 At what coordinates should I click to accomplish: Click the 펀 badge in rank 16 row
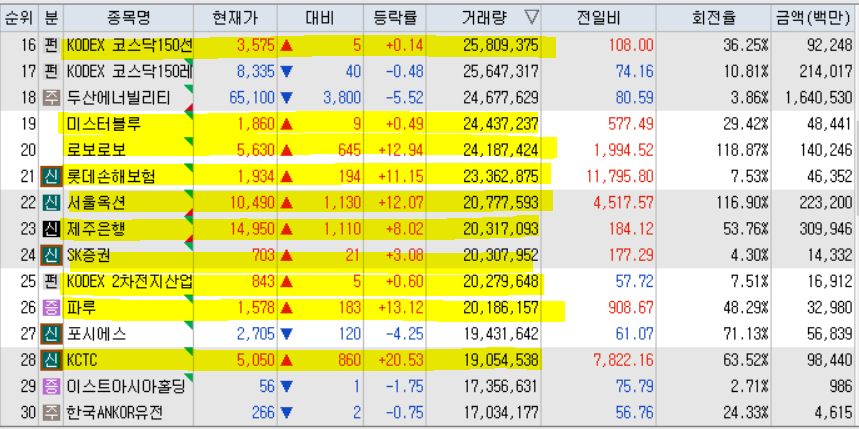pos(51,45)
